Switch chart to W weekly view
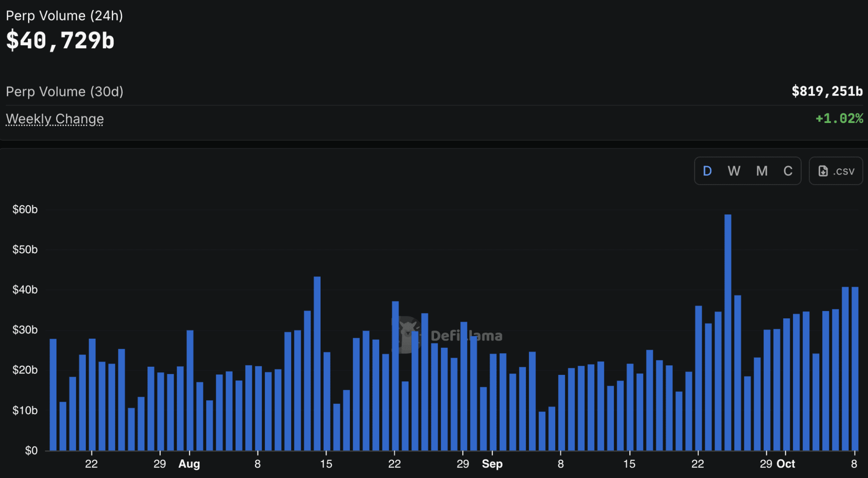This screenshot has height=478, width=868. pyautogui.click(x=734, y=171)
